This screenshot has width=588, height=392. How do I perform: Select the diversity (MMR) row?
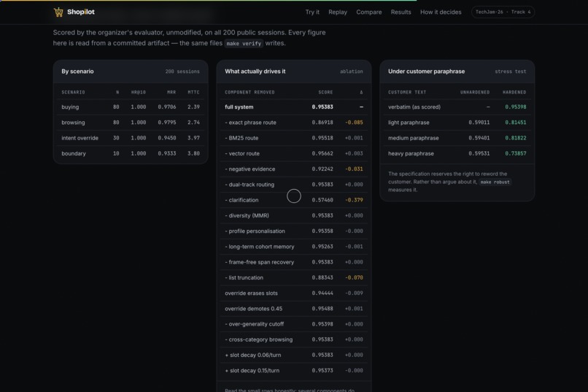click(x=294, y=215)
